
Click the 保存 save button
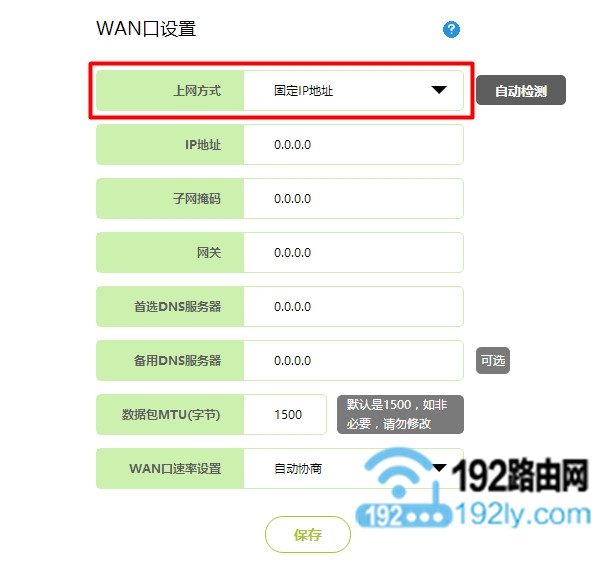308,535
